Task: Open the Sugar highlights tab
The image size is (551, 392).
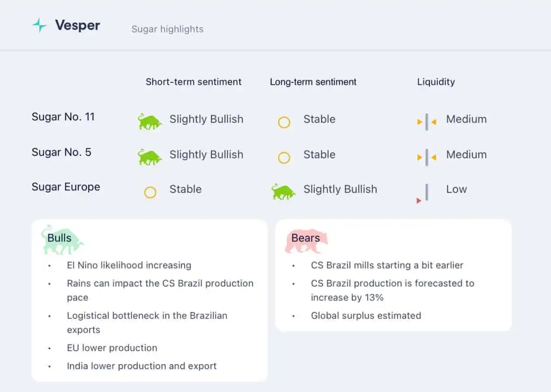Action: click(x=167, y=29)
